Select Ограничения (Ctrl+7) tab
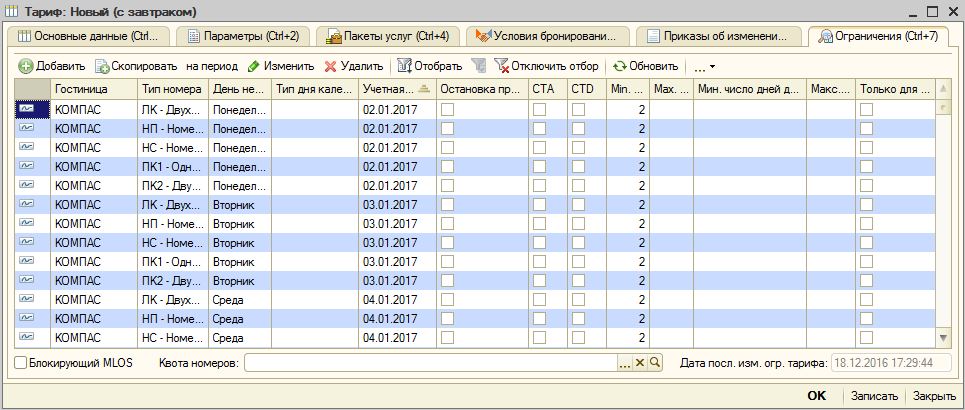 pos(878,36)
